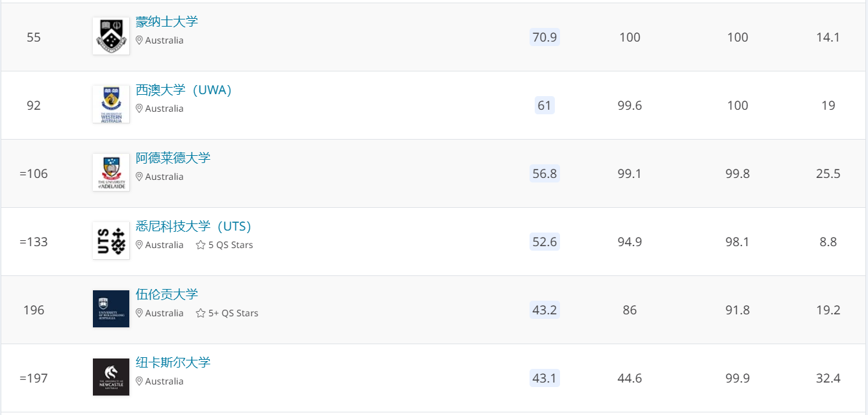Open the 蒙纳士大学 university link
This screenshot has height=415, width=868.
167,21
